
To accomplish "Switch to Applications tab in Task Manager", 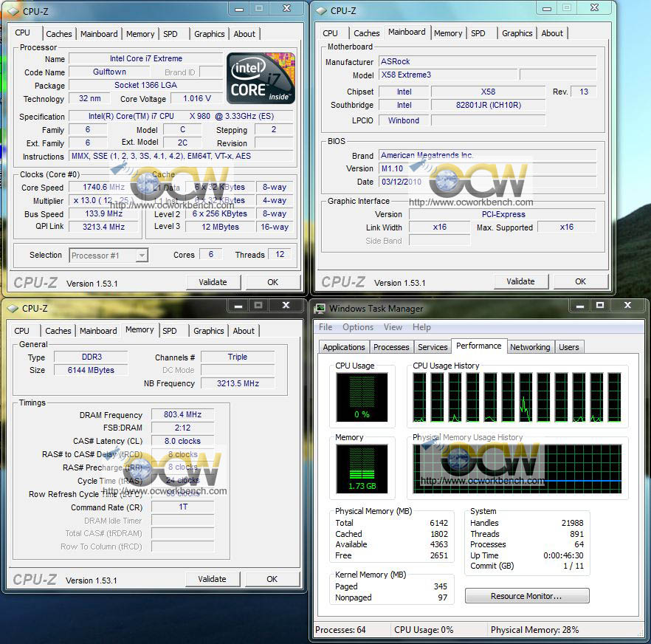I will point(344,347).
